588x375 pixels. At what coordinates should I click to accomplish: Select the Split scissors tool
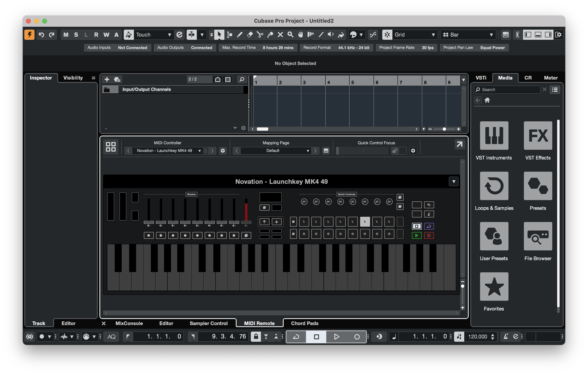click(x=260, y=35)
